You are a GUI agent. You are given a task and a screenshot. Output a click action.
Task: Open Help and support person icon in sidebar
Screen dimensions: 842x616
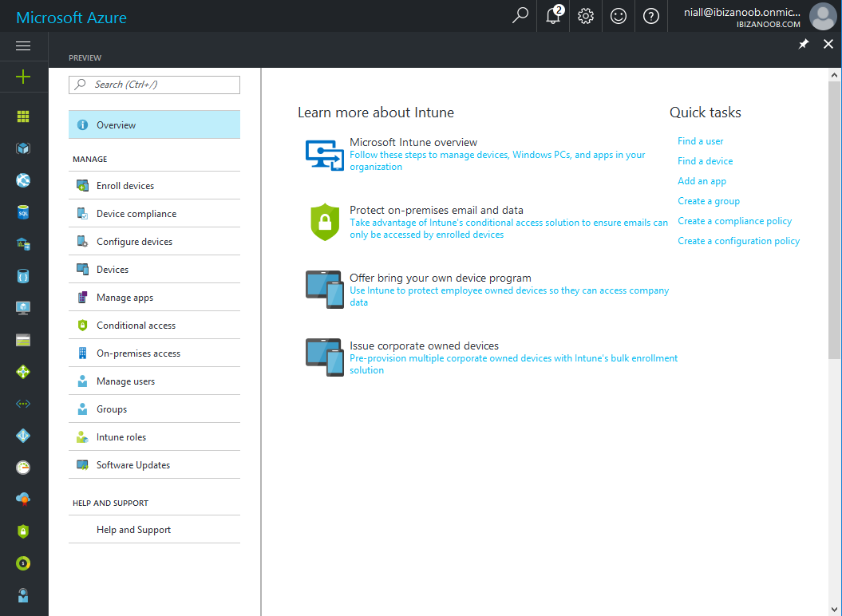(23, 595)
